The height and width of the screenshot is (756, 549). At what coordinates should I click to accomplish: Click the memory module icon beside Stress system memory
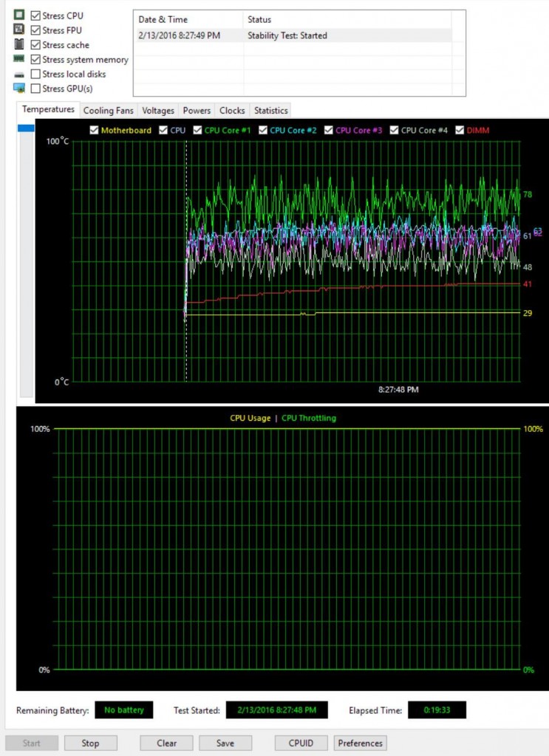pyautogui.click(x=18, y=59)
